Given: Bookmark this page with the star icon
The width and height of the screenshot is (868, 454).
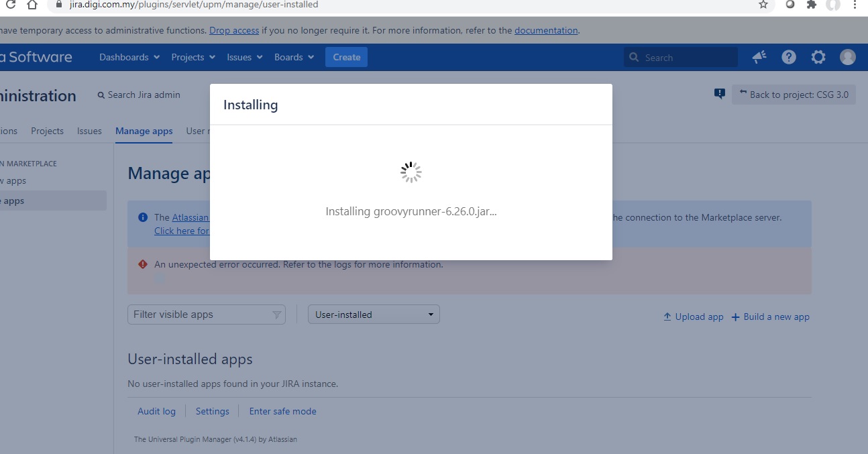Looking at the screenshot, I should [x=763, y=5].
